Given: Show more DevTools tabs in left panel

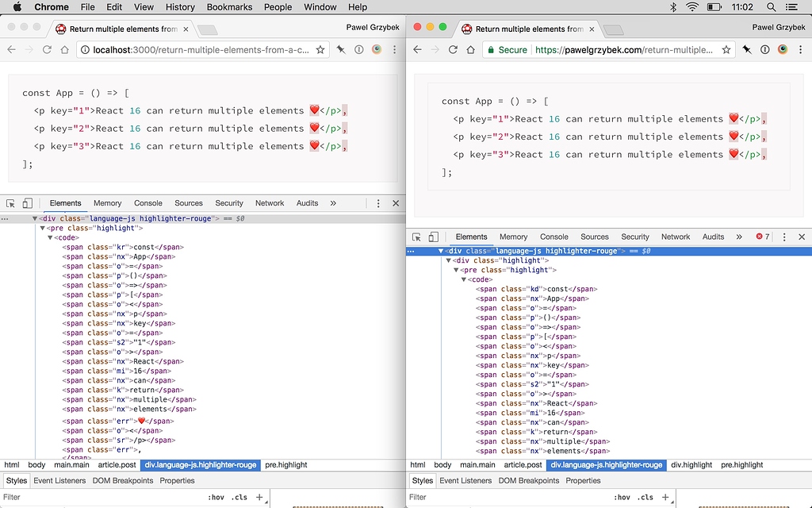Looking at the screenshot, I should point(332,203).
